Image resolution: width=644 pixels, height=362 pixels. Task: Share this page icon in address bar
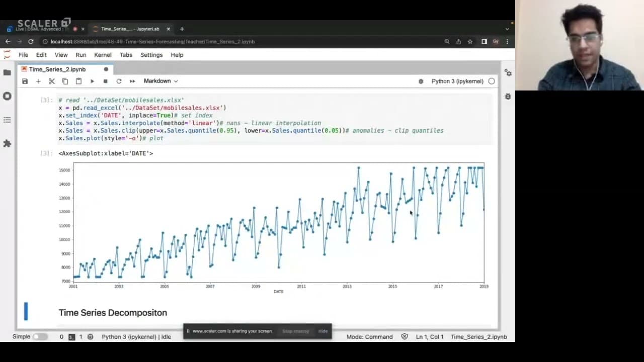458,42
